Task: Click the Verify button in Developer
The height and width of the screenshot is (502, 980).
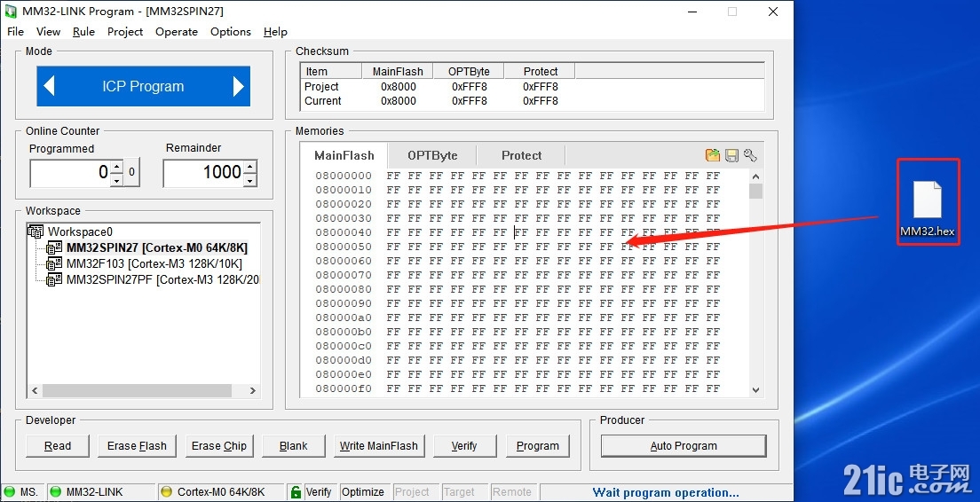Action: click(463, 446)
